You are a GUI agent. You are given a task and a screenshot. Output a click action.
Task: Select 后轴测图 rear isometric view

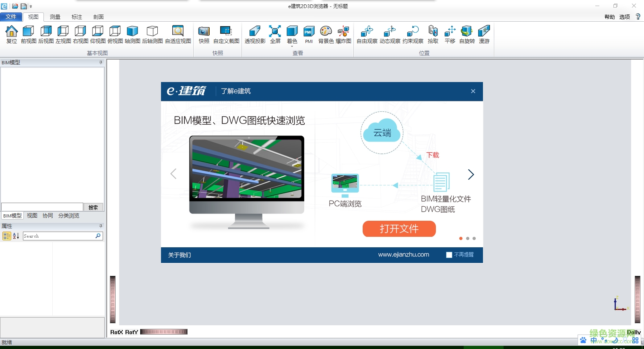click(x=153, y=35)
